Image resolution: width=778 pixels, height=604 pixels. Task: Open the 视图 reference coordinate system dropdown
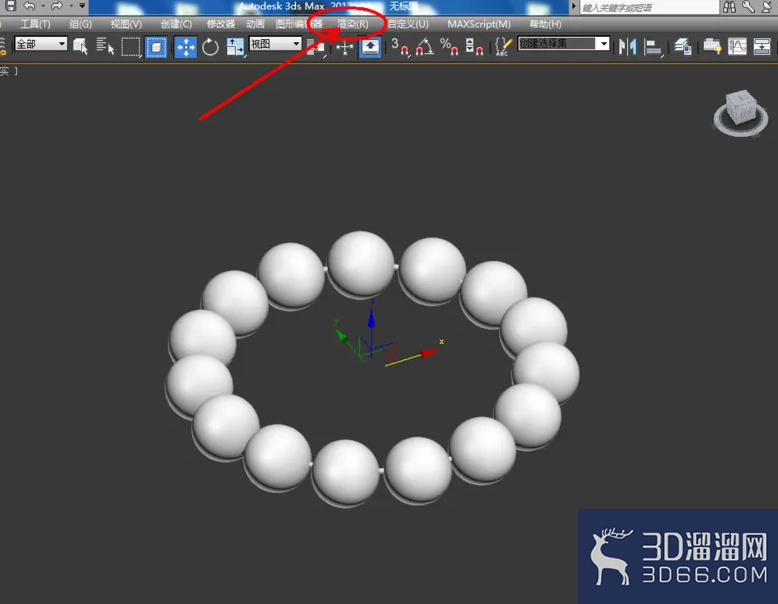click(x=275, y=44)
